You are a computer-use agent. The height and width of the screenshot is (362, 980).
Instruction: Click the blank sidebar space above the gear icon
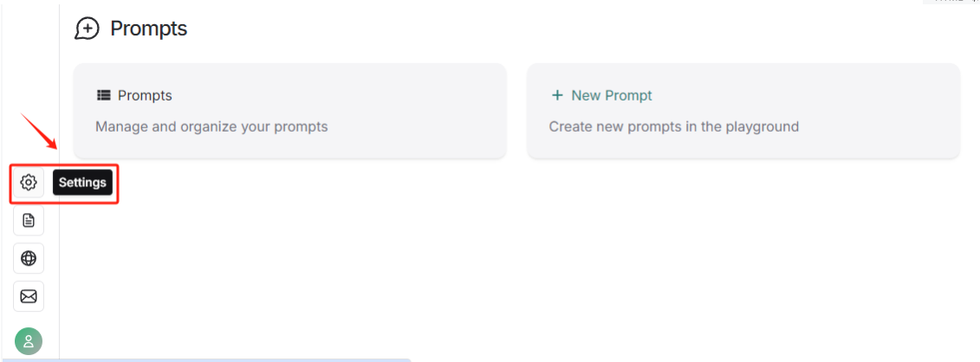click(x=29, y=87)
